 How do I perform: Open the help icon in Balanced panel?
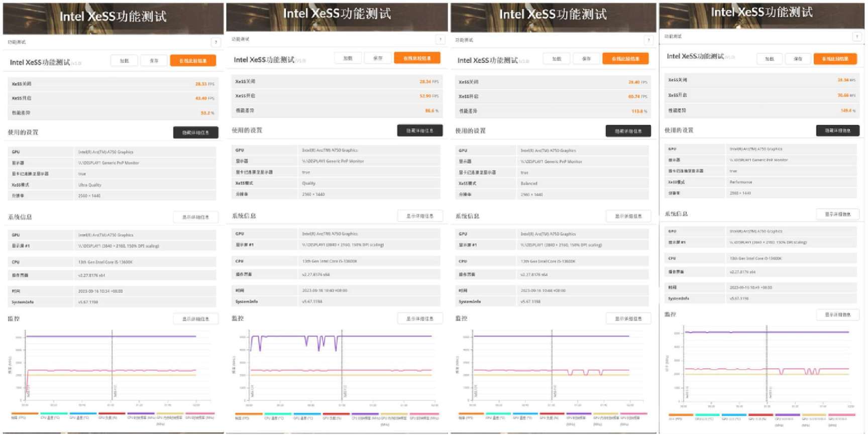pos(648,40)
